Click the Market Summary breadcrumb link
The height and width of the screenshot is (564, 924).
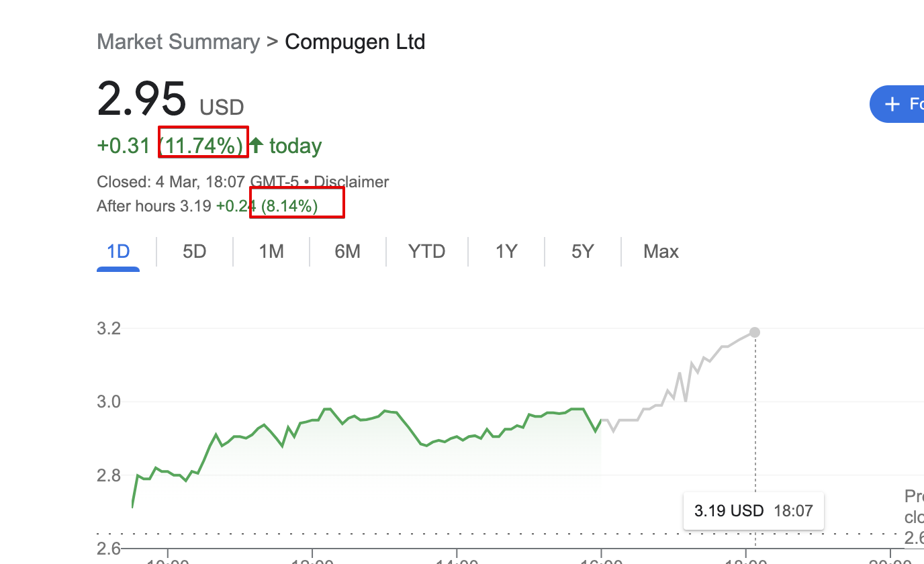[x=178, y=42]
